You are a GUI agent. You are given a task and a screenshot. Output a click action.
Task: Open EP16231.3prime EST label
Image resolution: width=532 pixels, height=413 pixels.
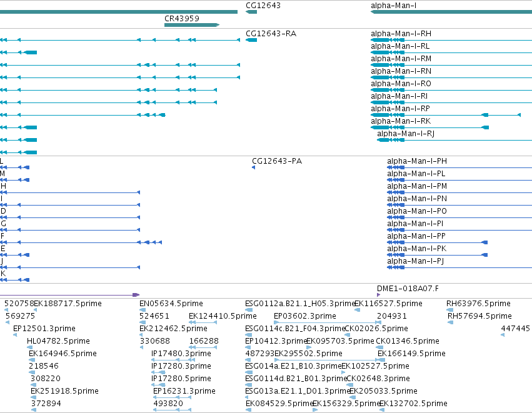tap(184, 391)
